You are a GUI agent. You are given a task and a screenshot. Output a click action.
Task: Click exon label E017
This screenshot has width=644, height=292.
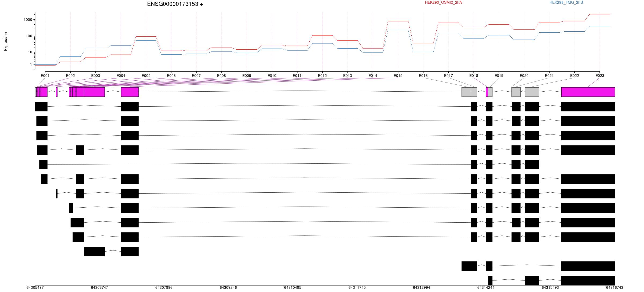click(448, 76)
